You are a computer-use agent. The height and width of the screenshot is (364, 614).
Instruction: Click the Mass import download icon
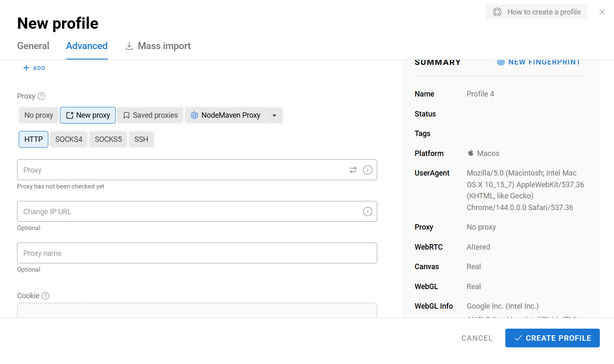pos(129,46)
